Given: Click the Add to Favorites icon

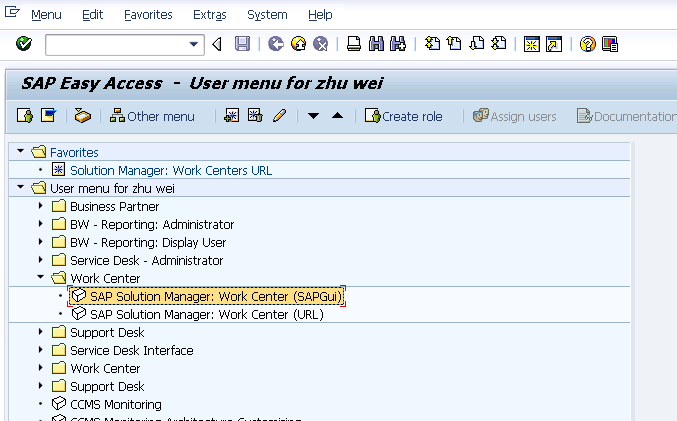Looking at the screenshot, I should click(232, 116).
